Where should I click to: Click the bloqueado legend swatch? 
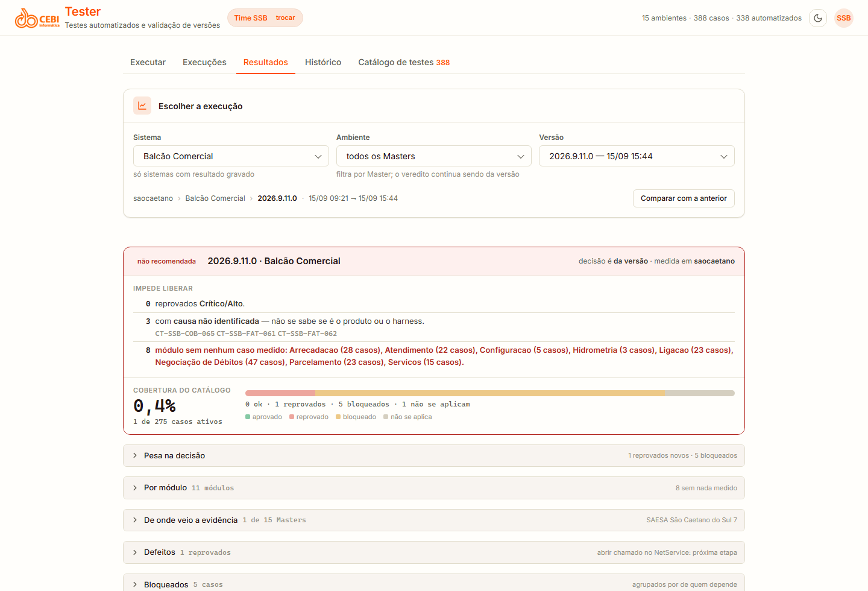(x=338, y=417)
